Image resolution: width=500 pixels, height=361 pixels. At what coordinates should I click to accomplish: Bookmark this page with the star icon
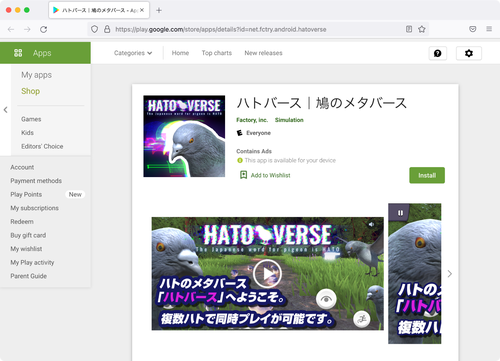pos(422,29)
